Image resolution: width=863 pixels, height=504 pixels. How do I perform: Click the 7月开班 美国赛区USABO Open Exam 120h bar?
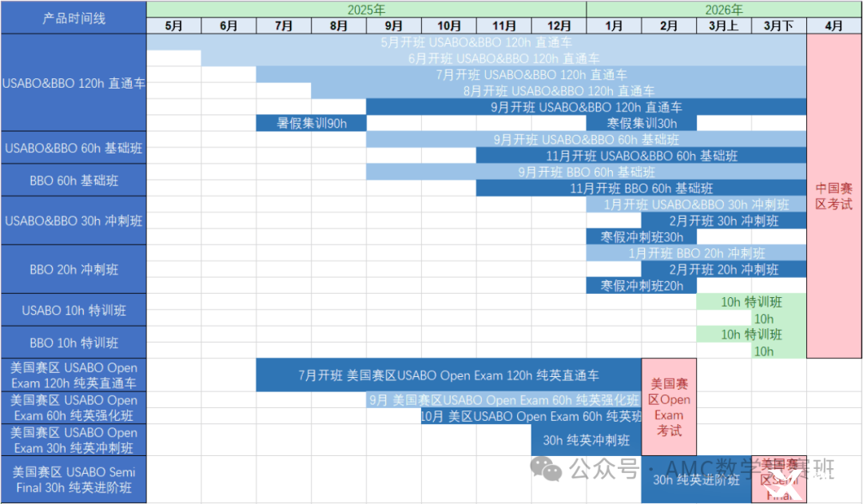click(x=449, y=375)
